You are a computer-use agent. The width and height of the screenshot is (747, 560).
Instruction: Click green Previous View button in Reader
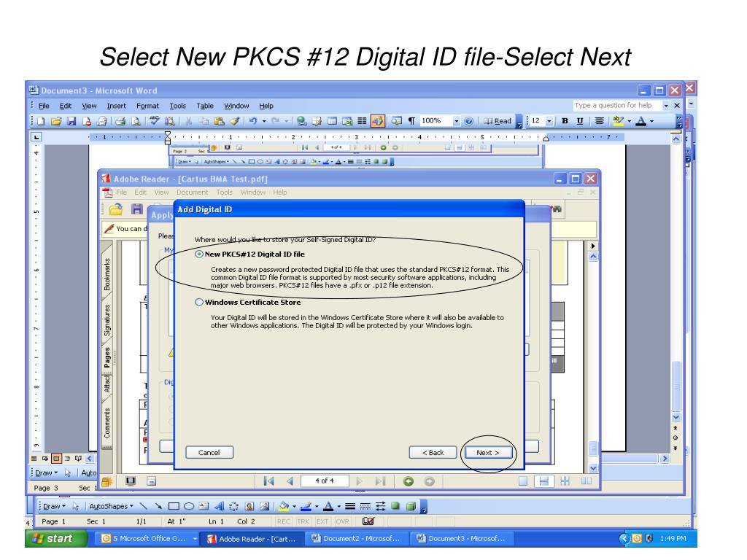[x=409, y=481]
